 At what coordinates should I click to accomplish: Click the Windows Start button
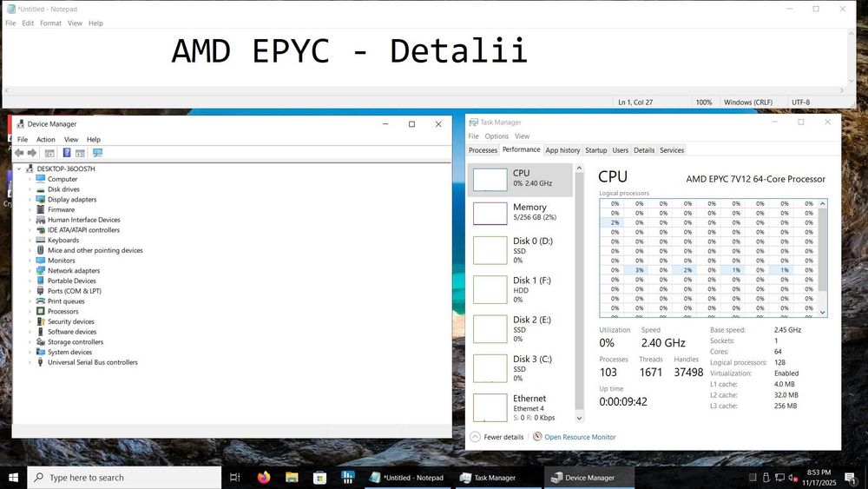pos(13,478)
